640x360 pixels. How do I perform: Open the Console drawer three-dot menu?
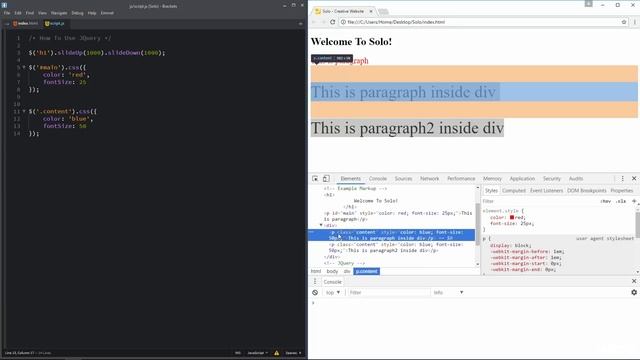click(x=315, y=282)
